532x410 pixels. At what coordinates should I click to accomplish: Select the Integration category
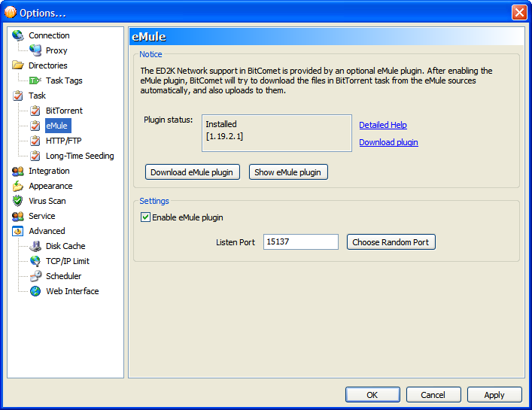click(49, 171)
